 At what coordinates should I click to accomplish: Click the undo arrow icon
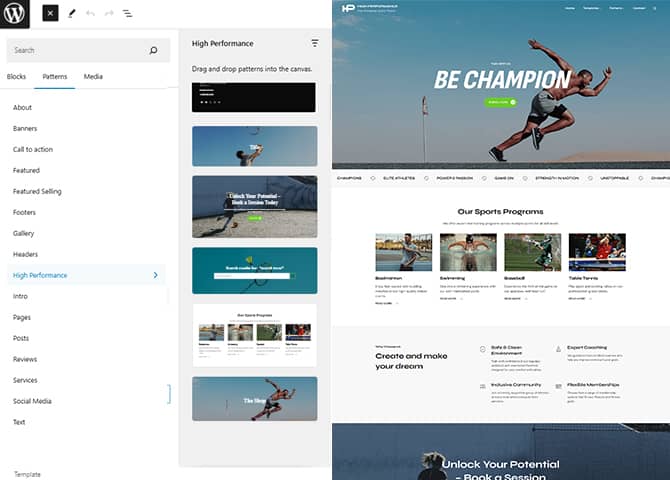pyautogui.click(x=90, y=14)
